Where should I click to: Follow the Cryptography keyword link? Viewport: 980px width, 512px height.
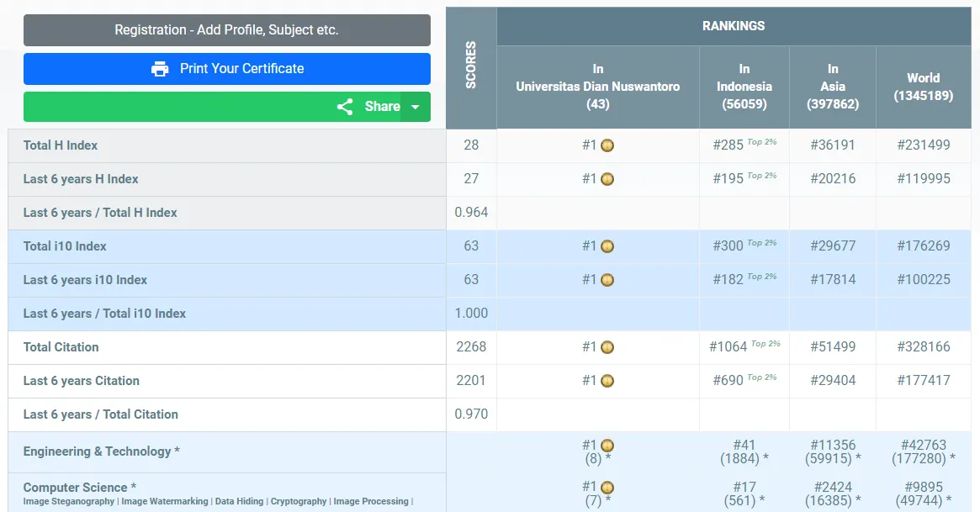coord(299,502)
